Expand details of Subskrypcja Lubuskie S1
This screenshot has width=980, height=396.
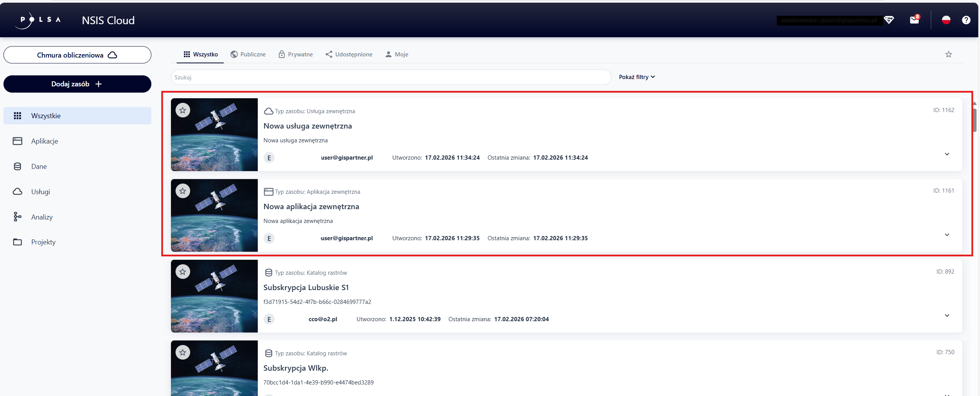coord(947,316)
